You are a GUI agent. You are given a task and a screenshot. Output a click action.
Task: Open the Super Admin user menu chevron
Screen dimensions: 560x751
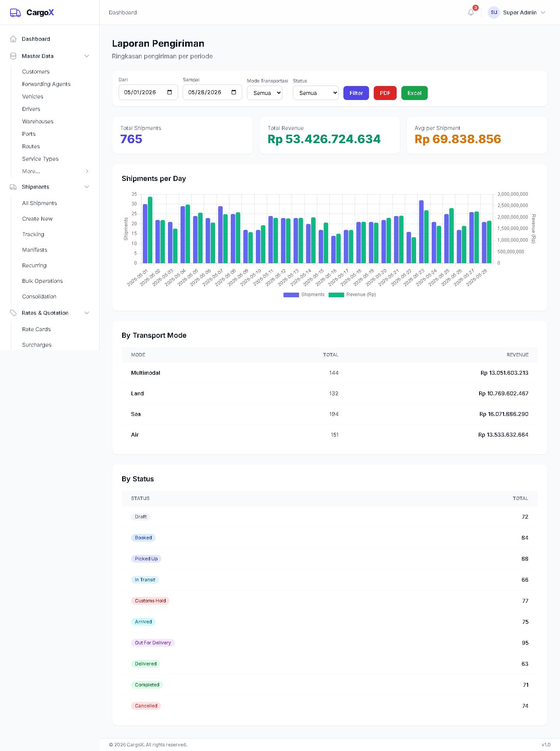(543, 12)
